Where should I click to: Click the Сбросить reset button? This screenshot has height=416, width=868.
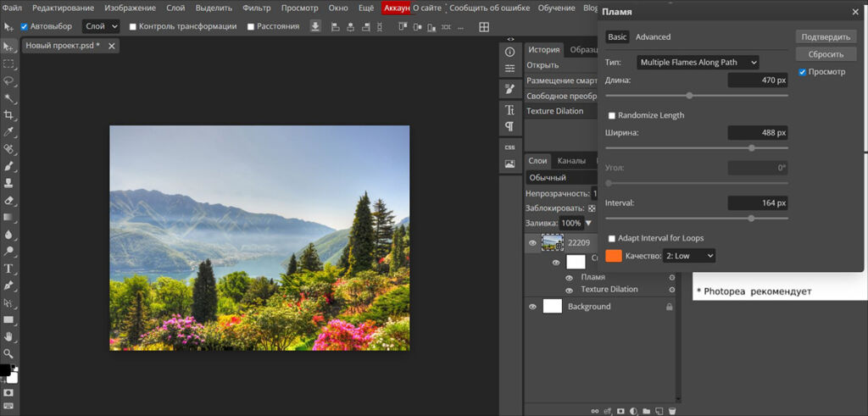tap(826, 54)
